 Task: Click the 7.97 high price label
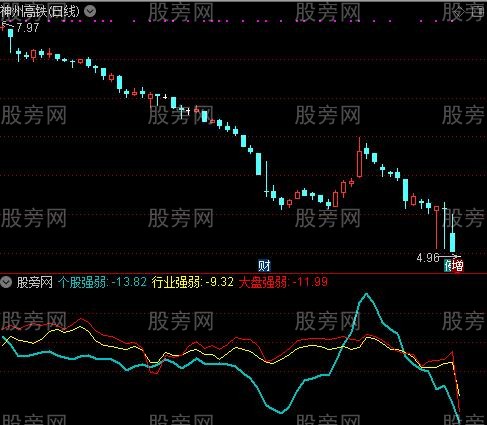(28, 28)
